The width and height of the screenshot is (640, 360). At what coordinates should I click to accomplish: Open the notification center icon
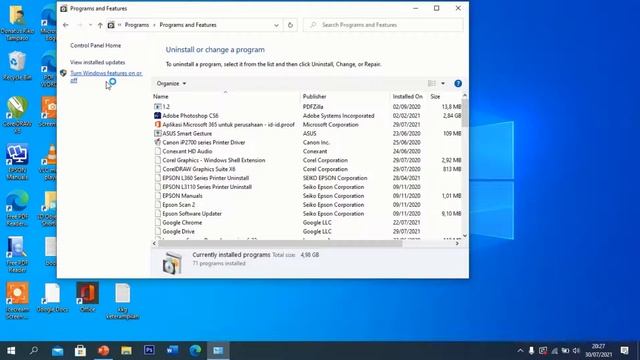[x=624, y=350]
